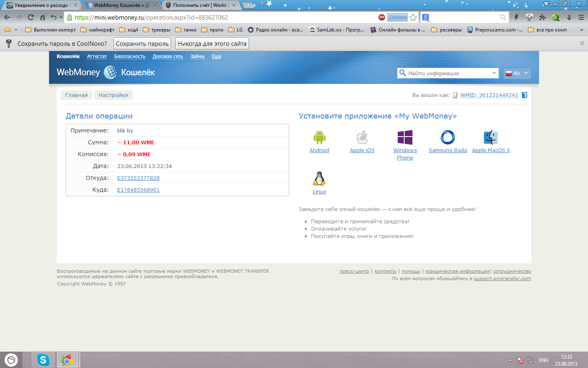Click the logout icon next to WMID

click(525, 95)
